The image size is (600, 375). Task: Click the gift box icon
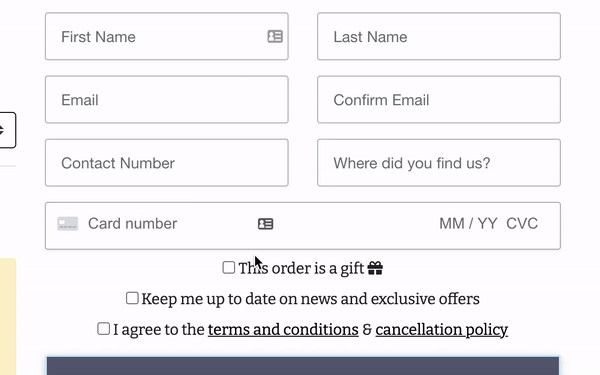coord(375,268)
